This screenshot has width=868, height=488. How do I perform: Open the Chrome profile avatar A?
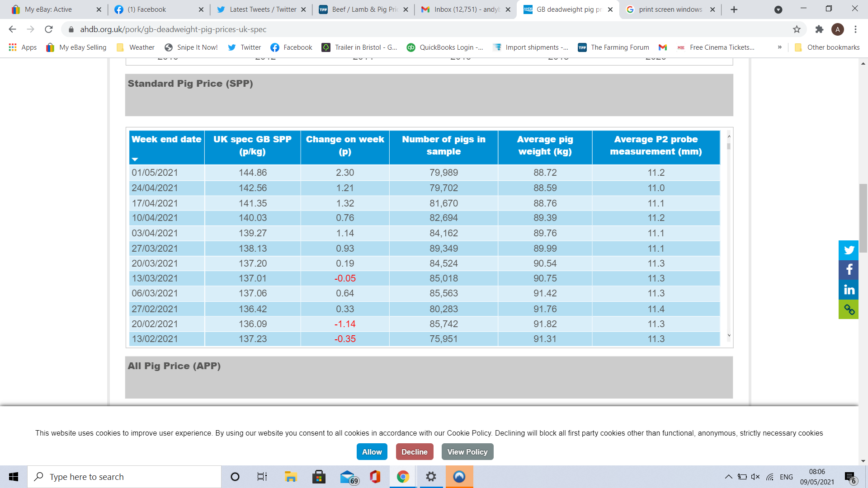[839, 29]
